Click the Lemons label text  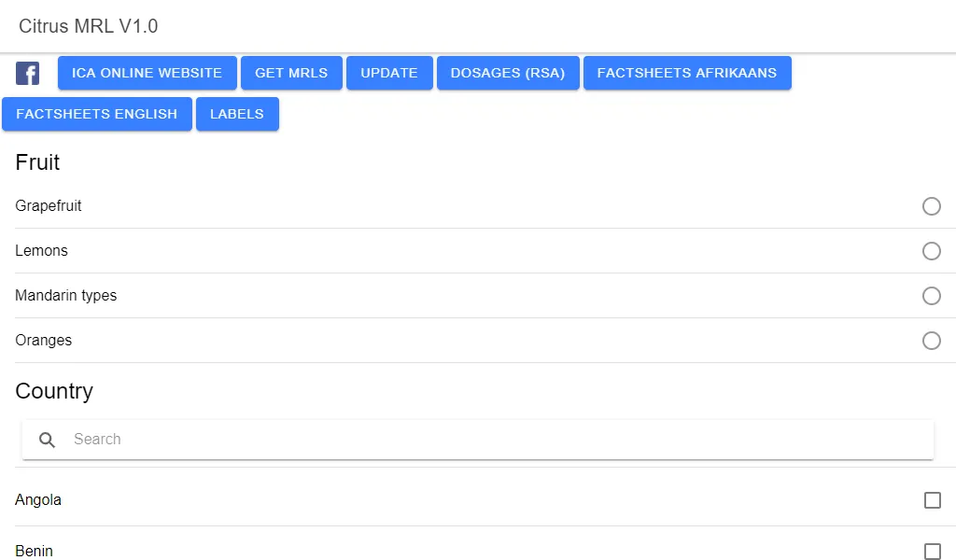pyautogui.click(x=41, y=250)
